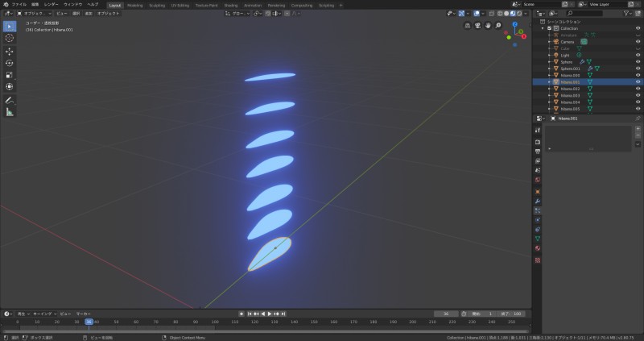644x341 pixels.
Task: Open the ファイル (File) menu
Action: click(x=19, y=5)
